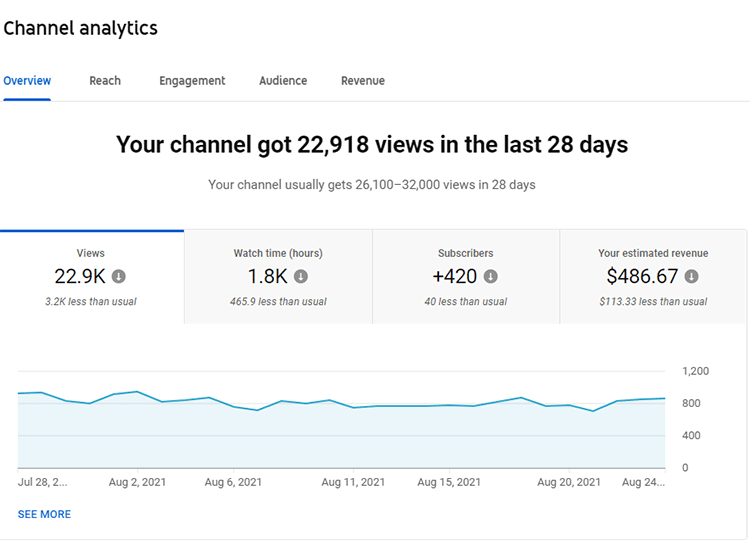Click the down-arrow indicator next to 1.8K watch time
This screenshot has width=750, height=551.
tap(300, 277)
